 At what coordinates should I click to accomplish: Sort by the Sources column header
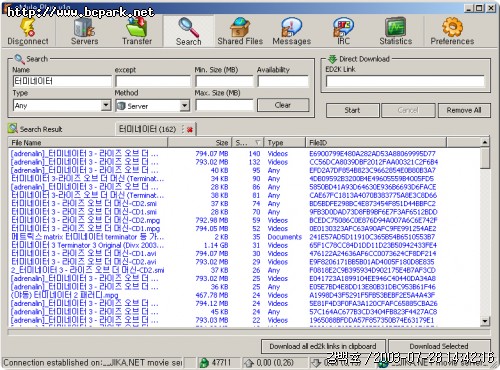[247, 143]
